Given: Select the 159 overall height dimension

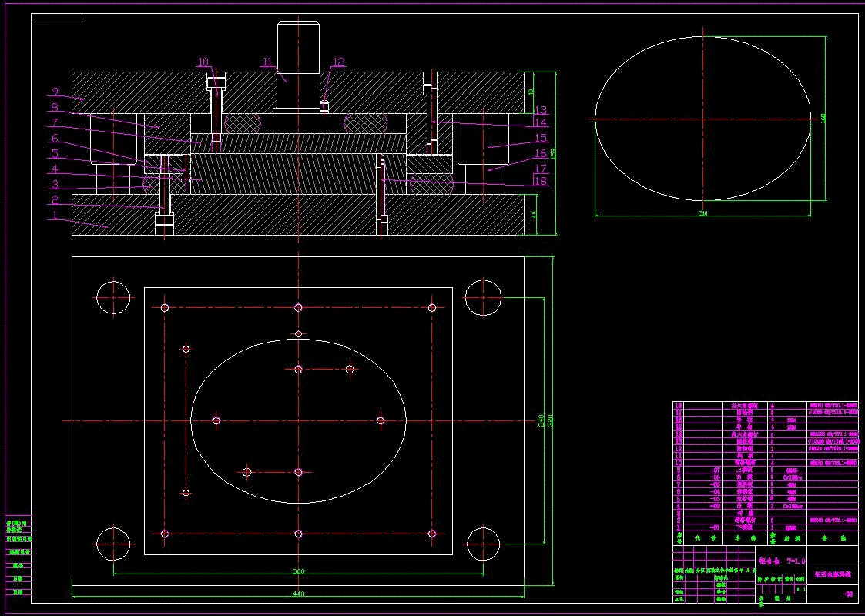Looking at the screenshot, I should pos(552,154).
